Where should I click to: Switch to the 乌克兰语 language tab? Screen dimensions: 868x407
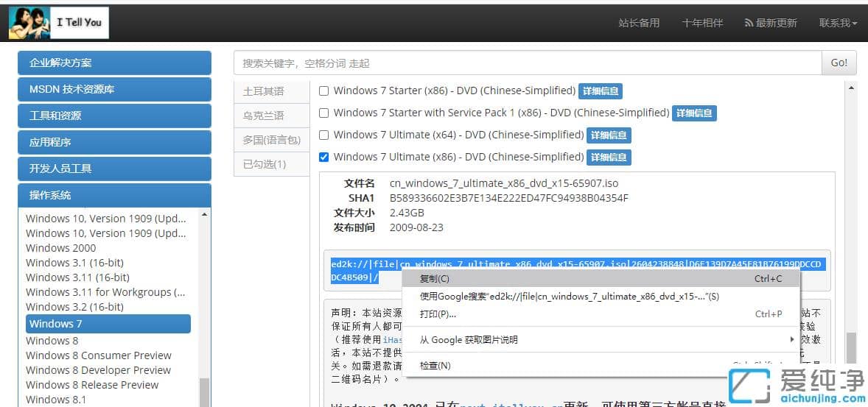(x=271, y=116)
